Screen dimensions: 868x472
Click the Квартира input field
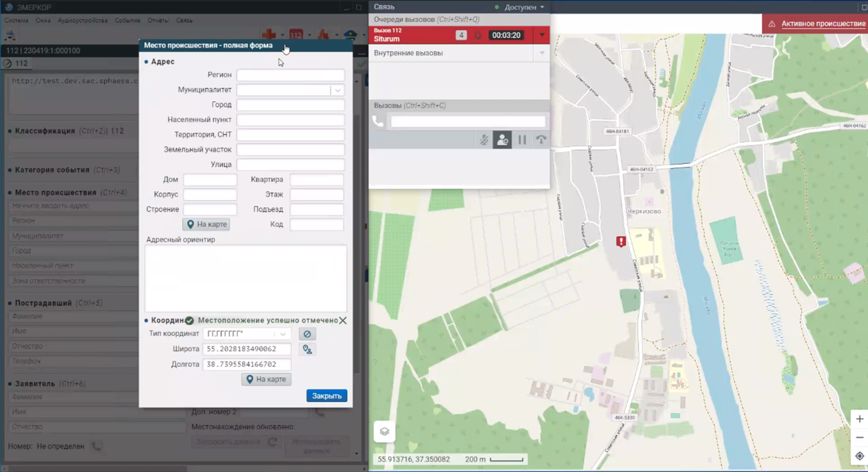[x=317, y=179]
